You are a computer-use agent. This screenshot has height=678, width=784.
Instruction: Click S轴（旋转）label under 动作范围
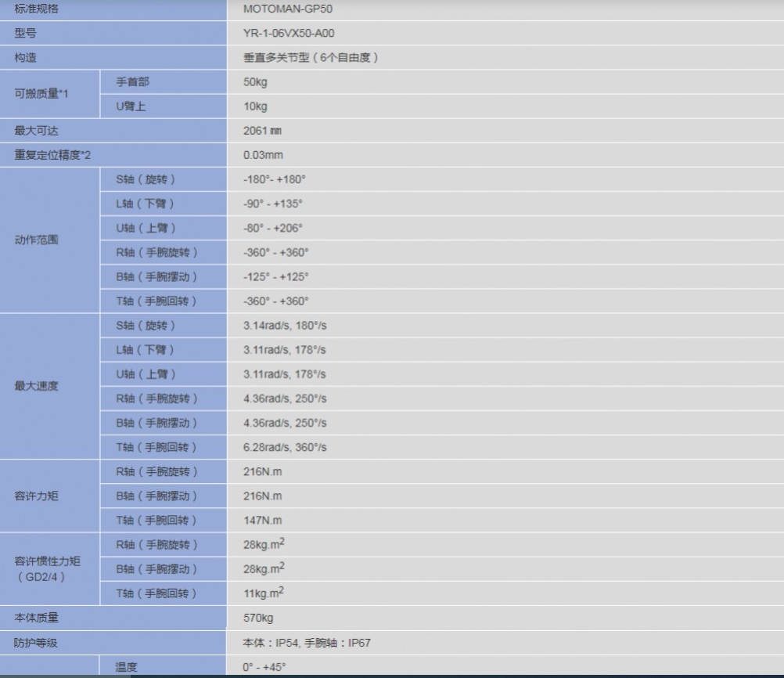click(146, 179)
